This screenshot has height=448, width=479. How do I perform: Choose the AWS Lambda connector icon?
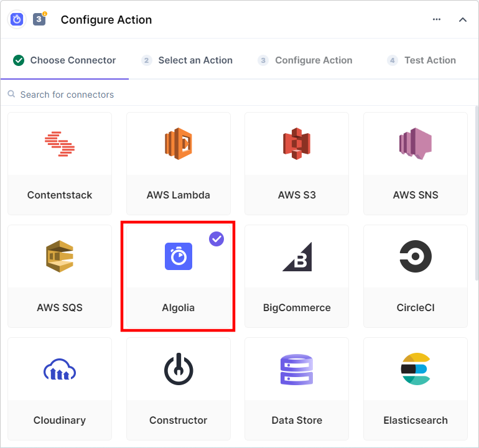(x=179, y=144)
